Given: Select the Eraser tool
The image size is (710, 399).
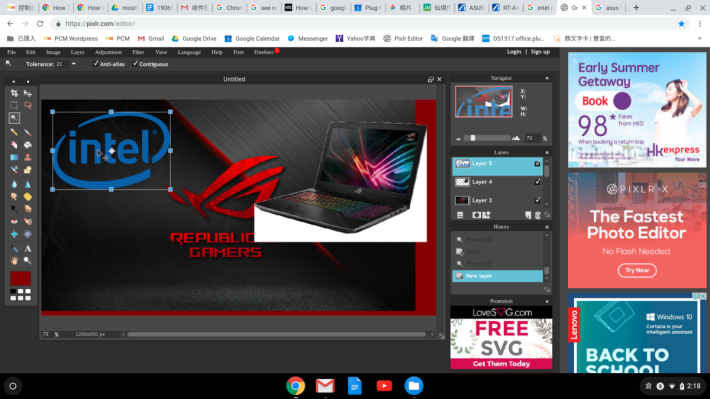Looking at the screenshot, I should [14, 145].
